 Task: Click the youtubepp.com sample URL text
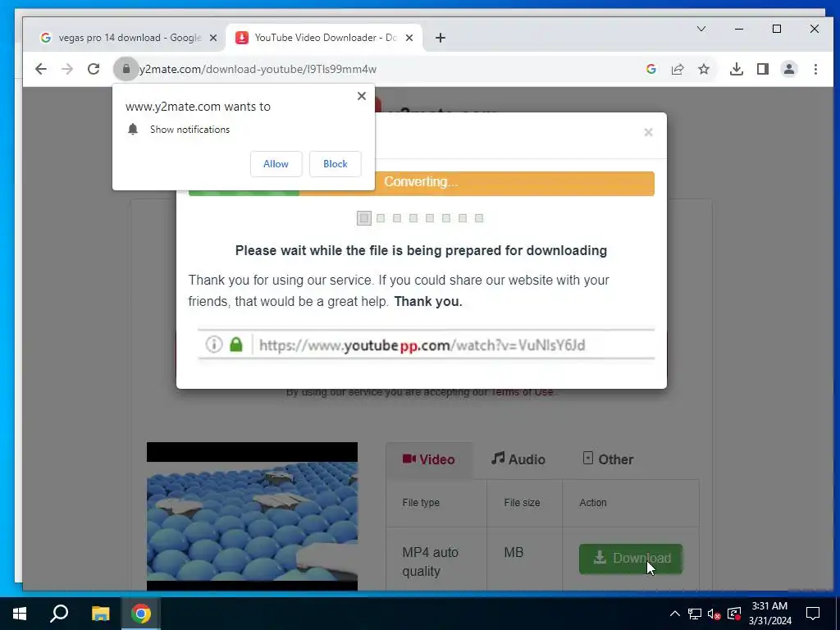tap(422, 345)
